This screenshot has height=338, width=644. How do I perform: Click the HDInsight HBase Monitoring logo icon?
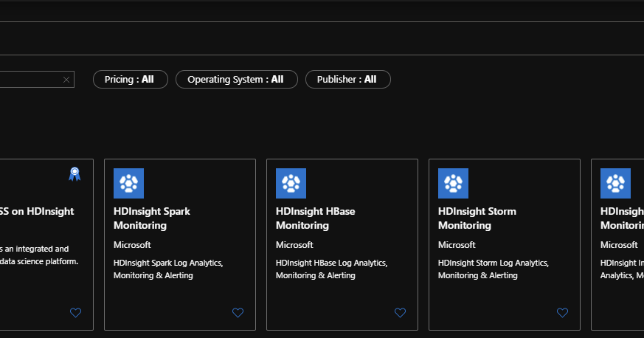[291, 183]
